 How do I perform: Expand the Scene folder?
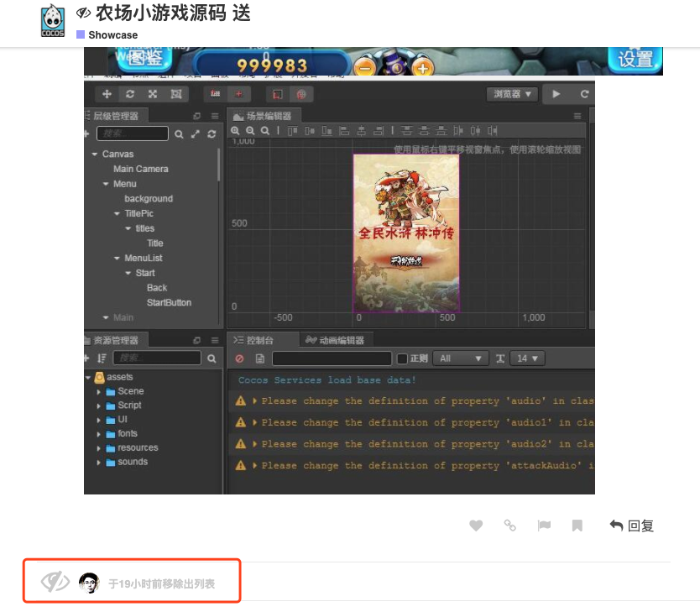pos(99,392)
